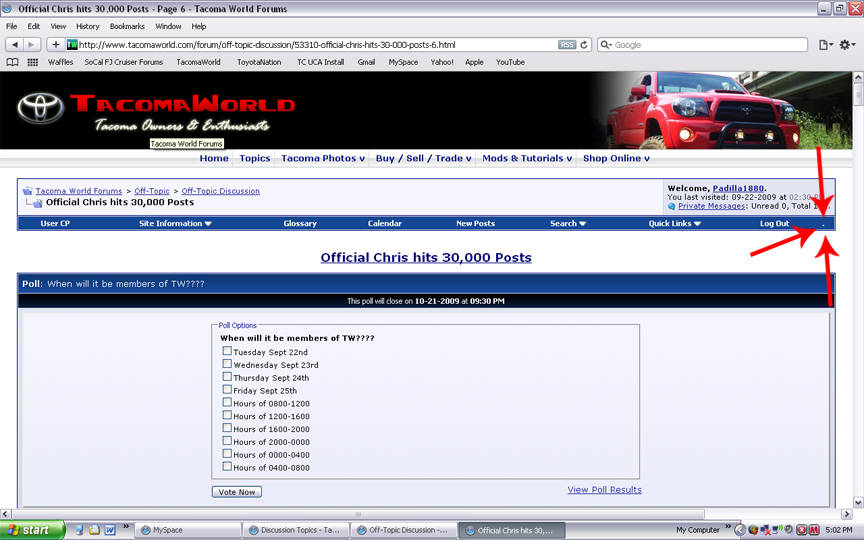Image resolution: width=864 pixels, height=540 pixels.
Task: Click the thread title Official Chris hits 30,000 Posts
Action: (x=426, y=257)
